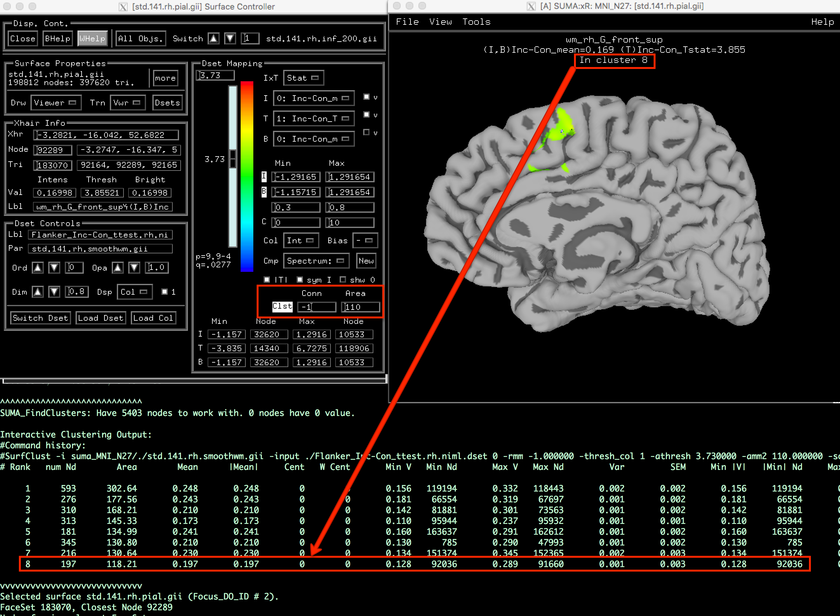Open the Trn Vwr dropdown
This screenshot has height=616, width=840.
(128, 103)
